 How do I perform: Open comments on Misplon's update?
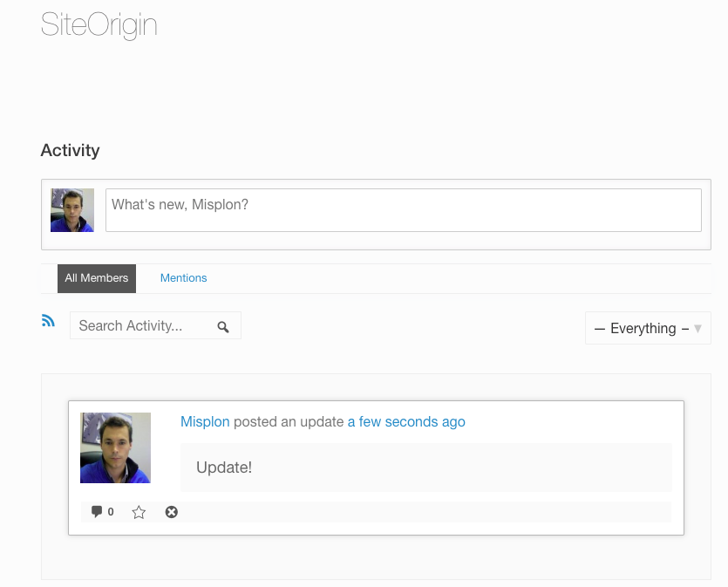click(103, 512)
